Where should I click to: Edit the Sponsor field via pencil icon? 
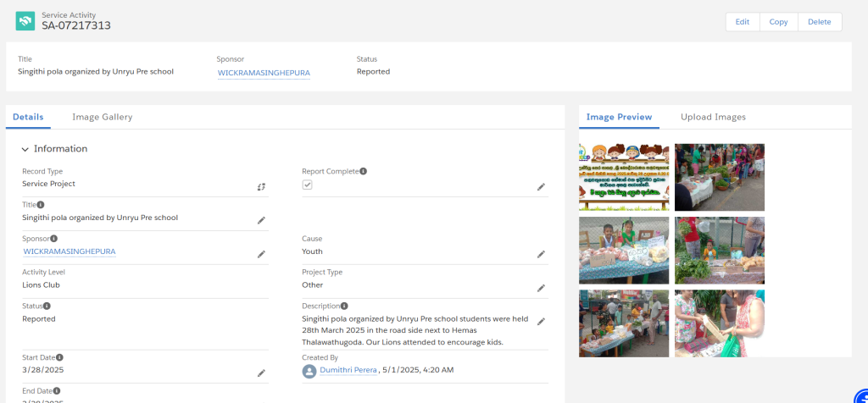(261, 254)
